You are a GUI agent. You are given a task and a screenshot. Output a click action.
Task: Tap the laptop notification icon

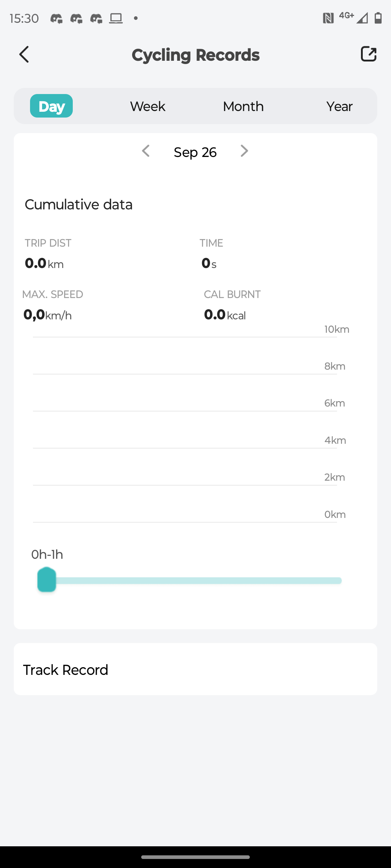[116, 18]
